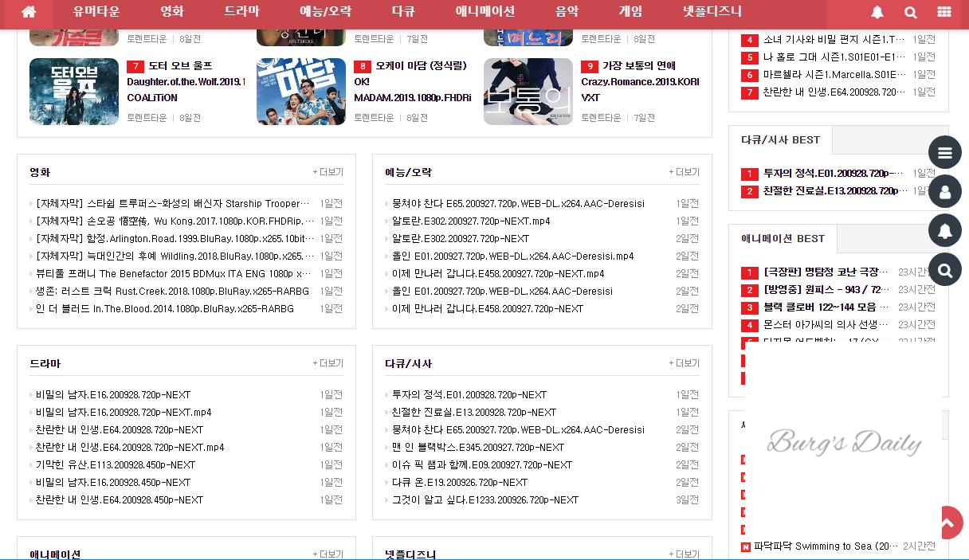This screenshot has width=969, height=560.
Task: Open 오케이 마담 (정식릴) title link
Action: 421,66
